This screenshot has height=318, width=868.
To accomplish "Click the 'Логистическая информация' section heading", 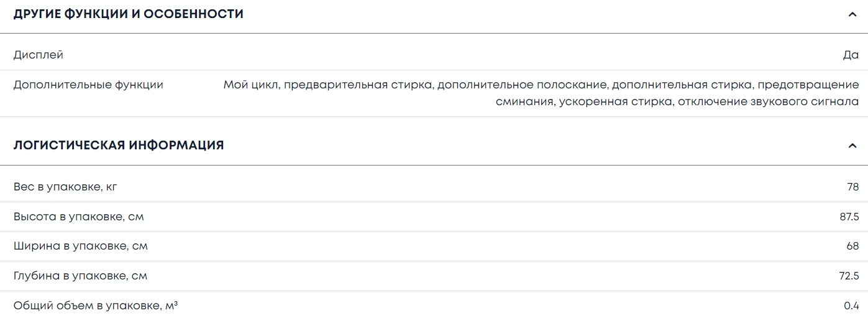I will pyautogui.click(x=119, y=145).
